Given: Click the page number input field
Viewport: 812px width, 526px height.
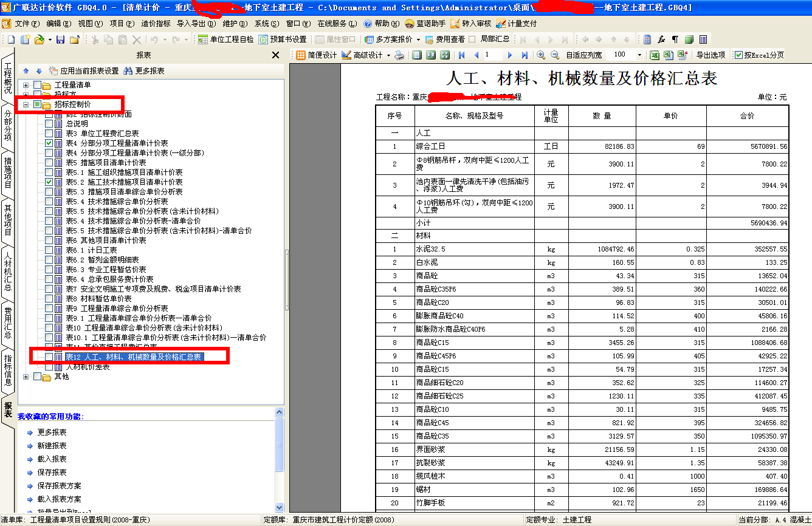Looking at the screenshot, I should coord(494,55).
